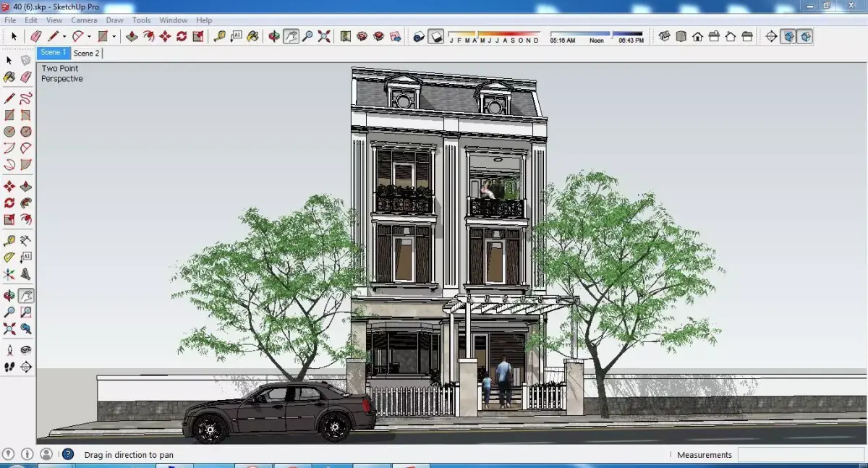Switch to Iso view
This screenshot has width=868, height=468.
[x=664, y=36]
